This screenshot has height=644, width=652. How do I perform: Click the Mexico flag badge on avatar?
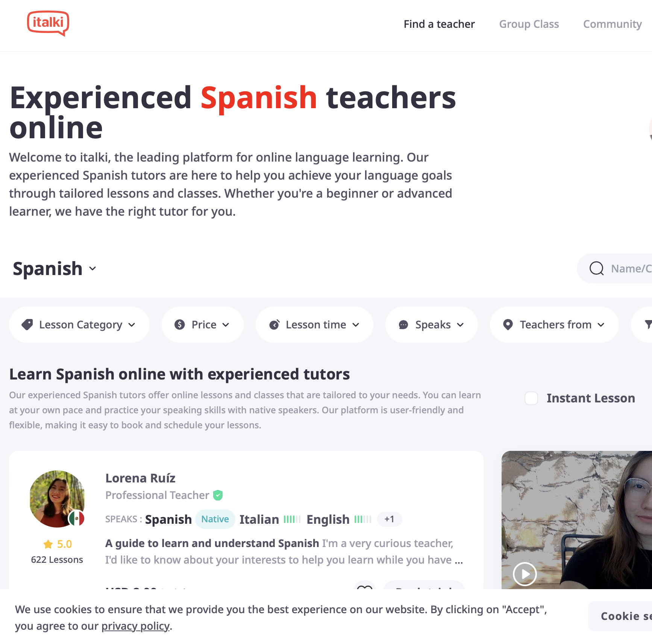pyautogui.click(x=77, y=519)
